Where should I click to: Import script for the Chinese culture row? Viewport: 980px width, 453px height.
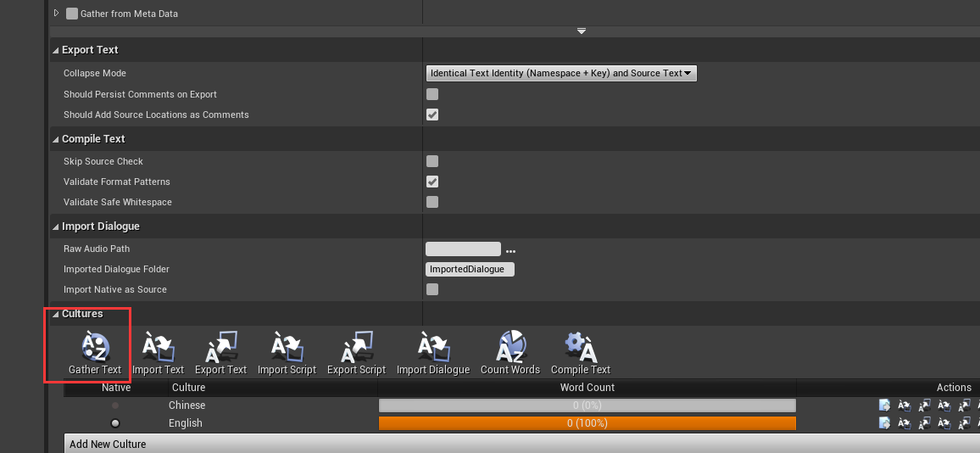tap(944, 405)
